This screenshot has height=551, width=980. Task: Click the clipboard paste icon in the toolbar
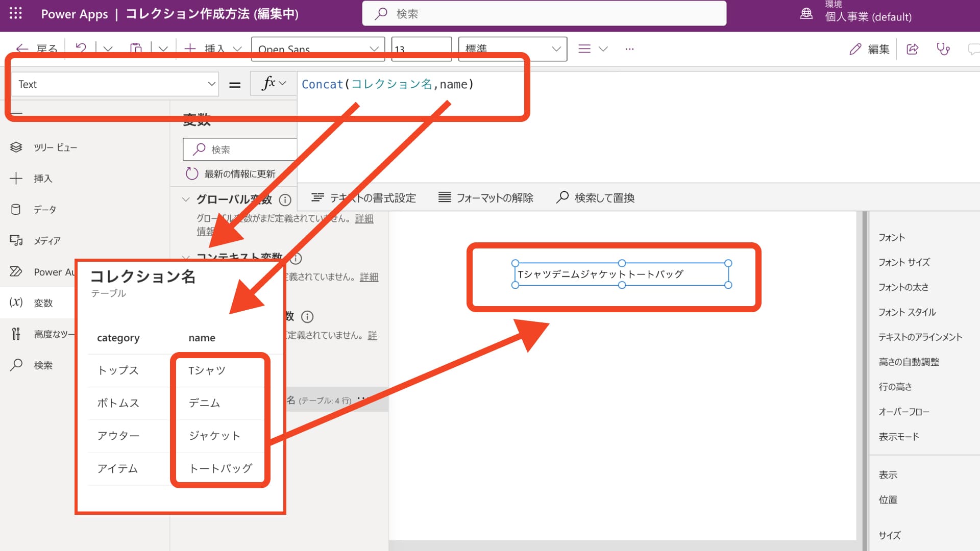click(x=136, y=47)
